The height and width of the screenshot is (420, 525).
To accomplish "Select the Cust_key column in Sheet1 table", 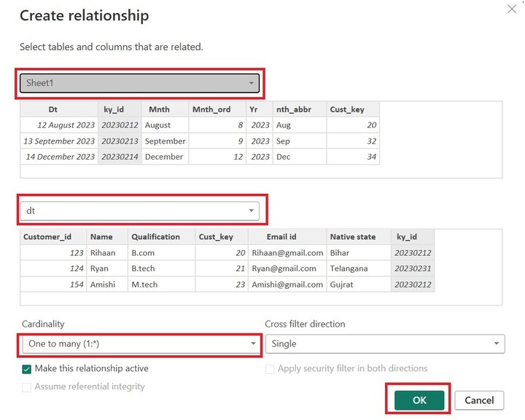I will [347, 109].
